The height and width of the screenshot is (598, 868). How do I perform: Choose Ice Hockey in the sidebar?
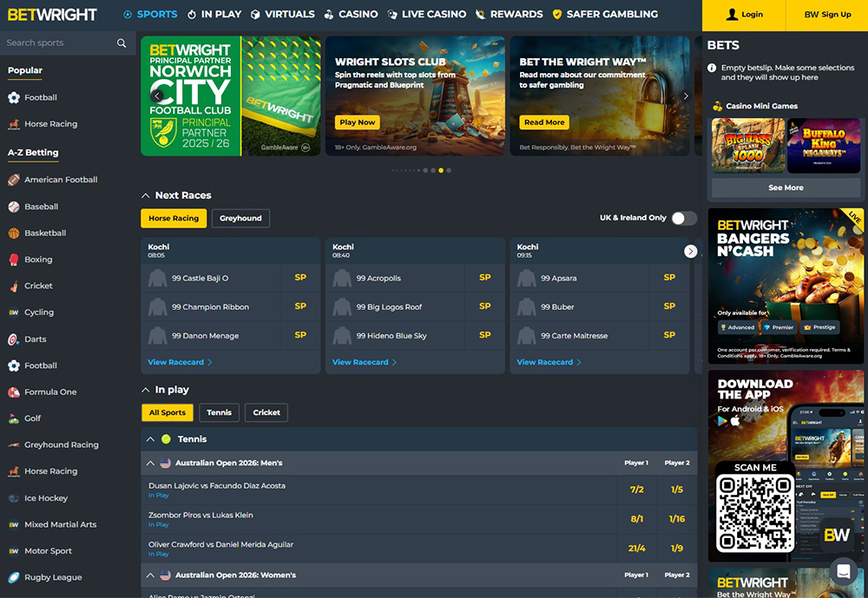(x=45, y=498)
